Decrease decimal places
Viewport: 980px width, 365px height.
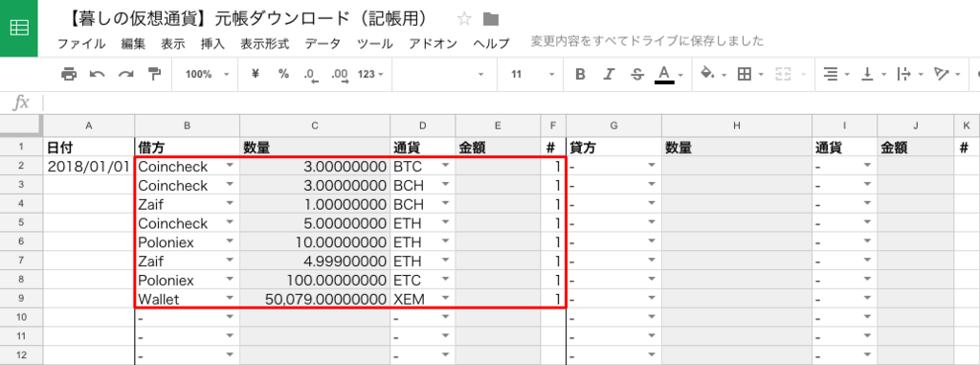point(311,75)
